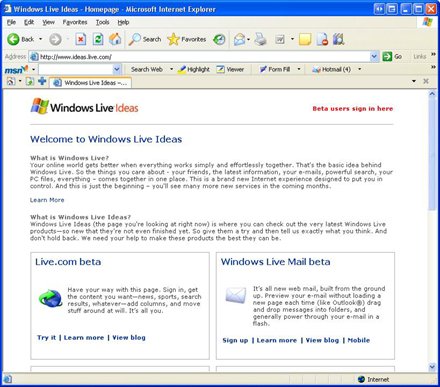Open the Favorites menu
This screenshot has width=440, height=387.
pyautogui.click(x=75, y=22)
